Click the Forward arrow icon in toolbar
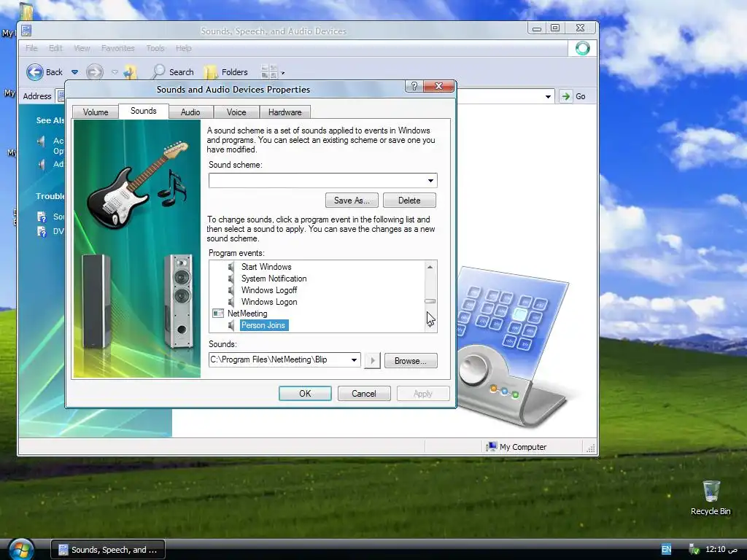Viewport: 747px width, 560px height. (94, 72)
